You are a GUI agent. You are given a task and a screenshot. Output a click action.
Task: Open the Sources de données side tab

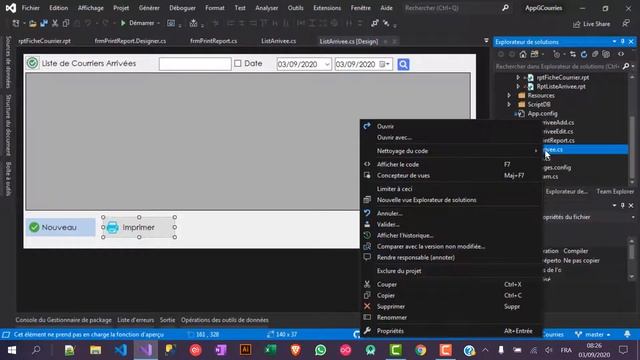(8, 62)
